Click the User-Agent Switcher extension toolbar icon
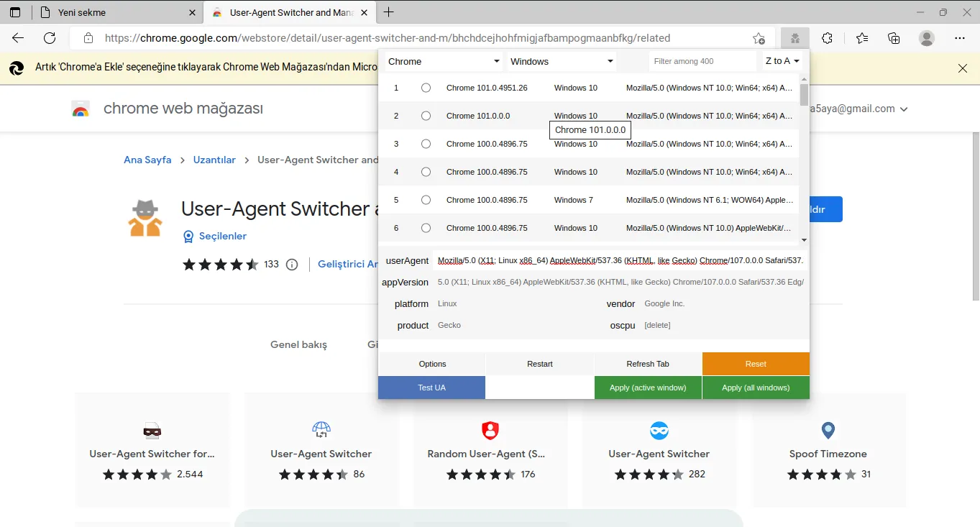The width and height of the screenshot is (980, 527). (x=795, y=38)
